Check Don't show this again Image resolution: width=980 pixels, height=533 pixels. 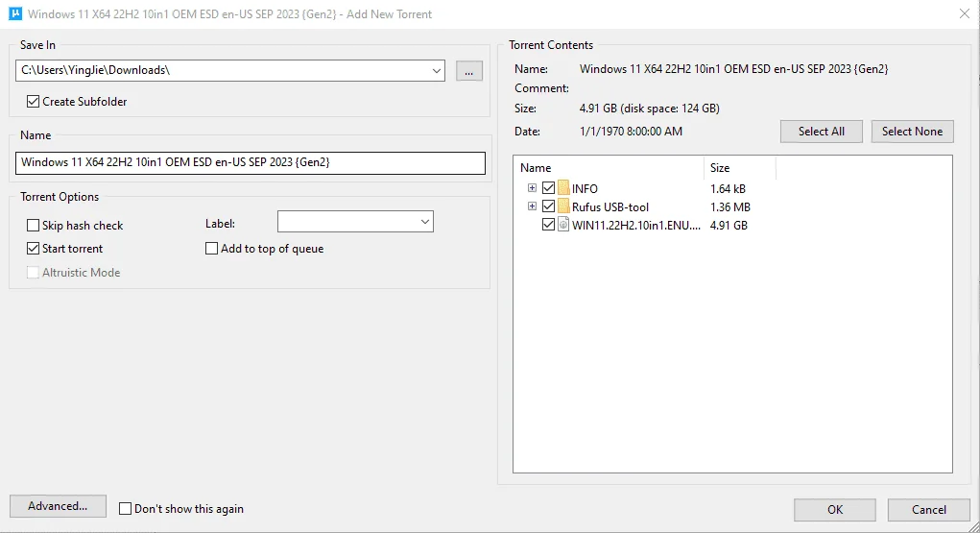point(125,509)
